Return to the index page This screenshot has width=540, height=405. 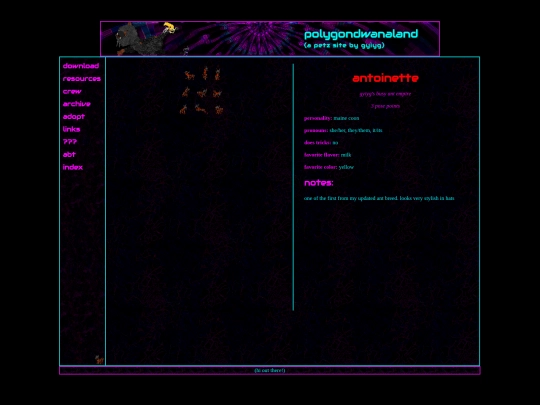[73, 167]
